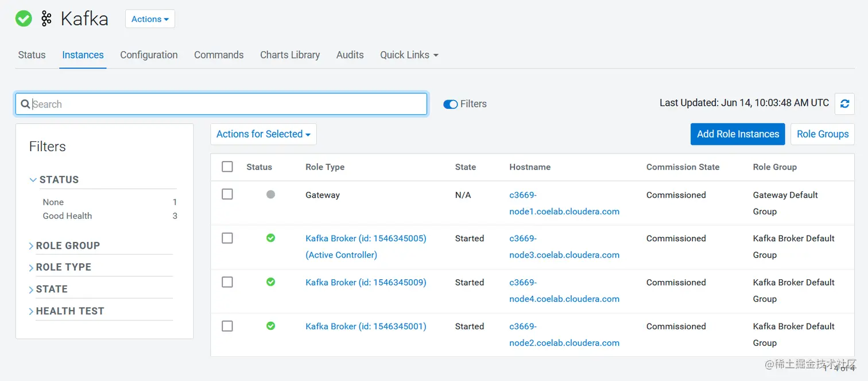The image size is (868, 381).
Task: Open the Actions dropdown next to Kafka
Action: [x=150, y=19]
